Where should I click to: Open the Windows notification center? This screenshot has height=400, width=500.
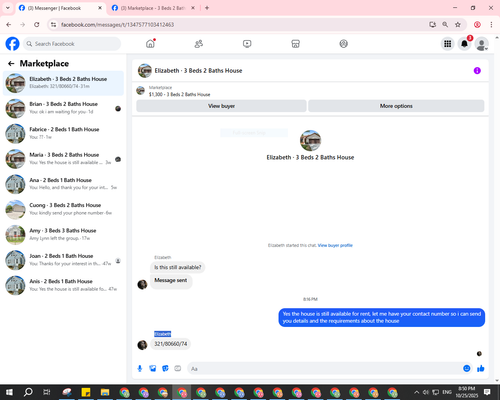[x=487, y=392]
